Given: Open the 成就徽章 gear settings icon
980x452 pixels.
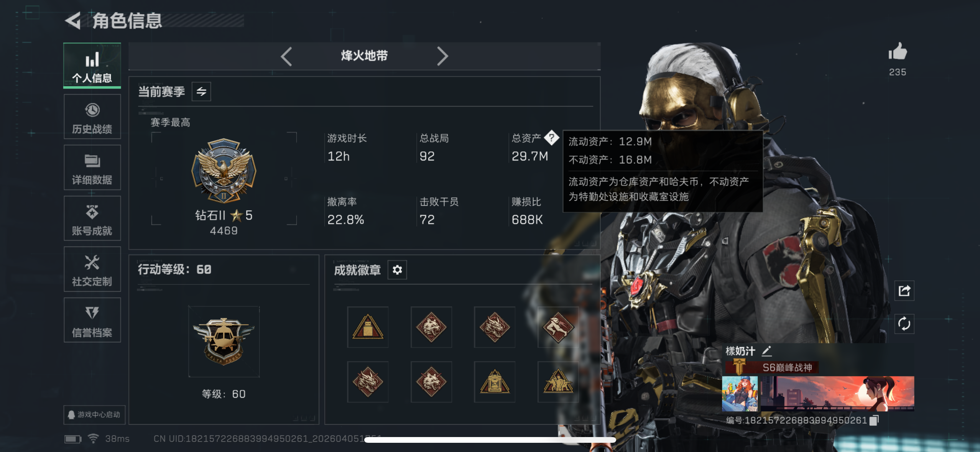Looking at the screenshot, I should 397,270.
